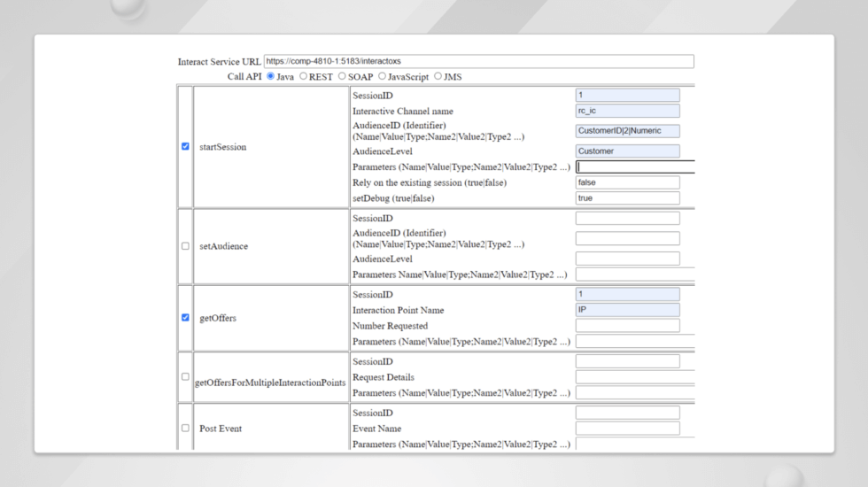Focus the Event Name field

click(x=628, y=429)
